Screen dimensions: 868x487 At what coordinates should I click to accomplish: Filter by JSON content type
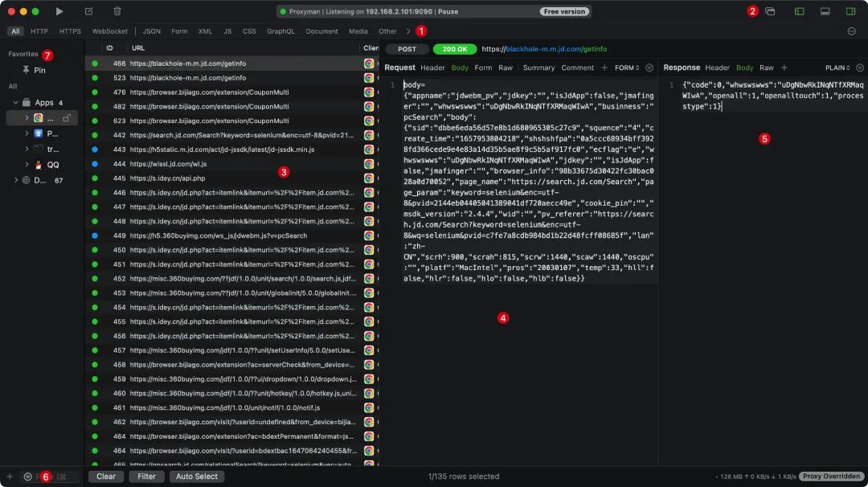point(152,31)
